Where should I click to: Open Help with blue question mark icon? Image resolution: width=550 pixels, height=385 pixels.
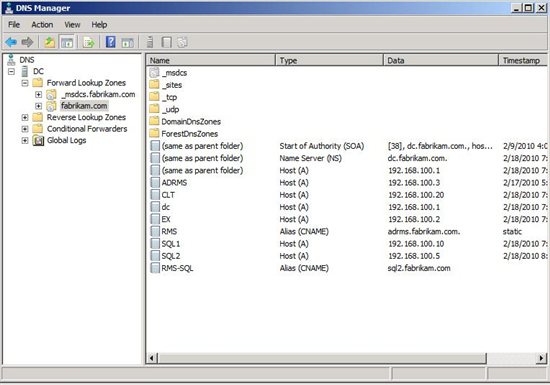pyautogui.click(x=111, y=42)
